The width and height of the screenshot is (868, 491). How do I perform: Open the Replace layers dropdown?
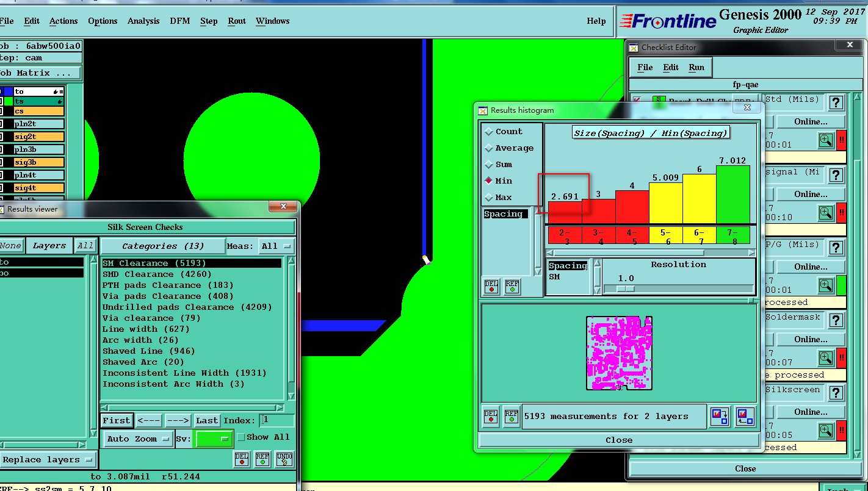coord(48,460)
